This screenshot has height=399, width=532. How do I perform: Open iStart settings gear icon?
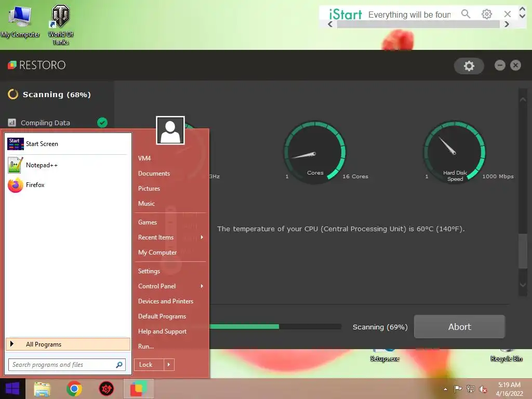(486, 14)
